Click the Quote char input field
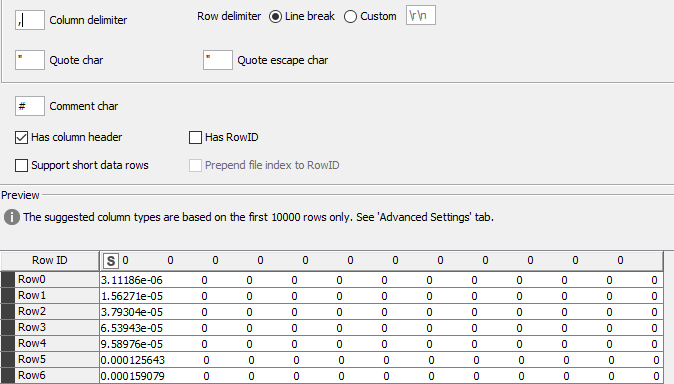 pyautogui.click(x=30, y=60)
